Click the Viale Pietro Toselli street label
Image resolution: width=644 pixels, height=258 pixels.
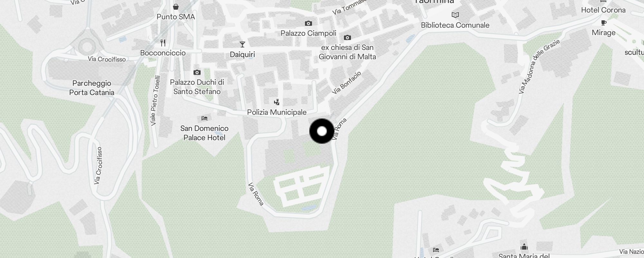(155, 101)
